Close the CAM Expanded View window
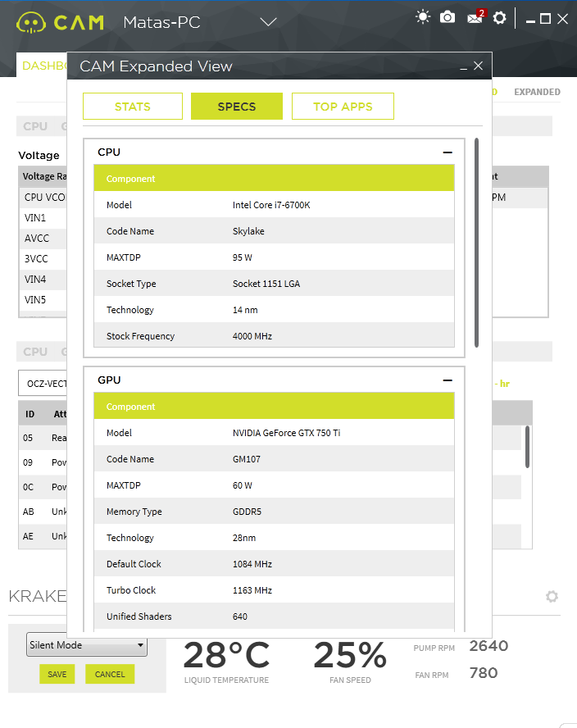577x728 pixels. 478,66
